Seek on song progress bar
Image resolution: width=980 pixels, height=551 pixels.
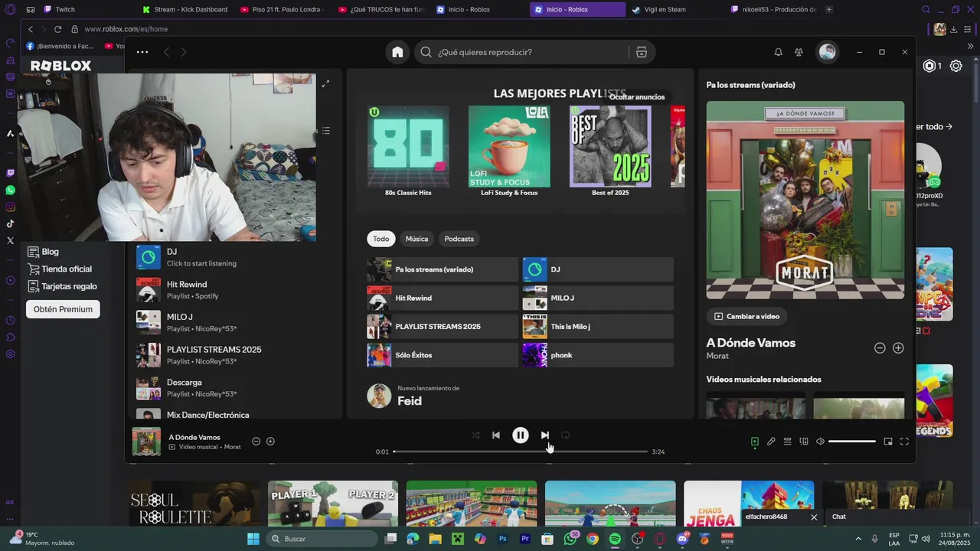coord(521,452)
